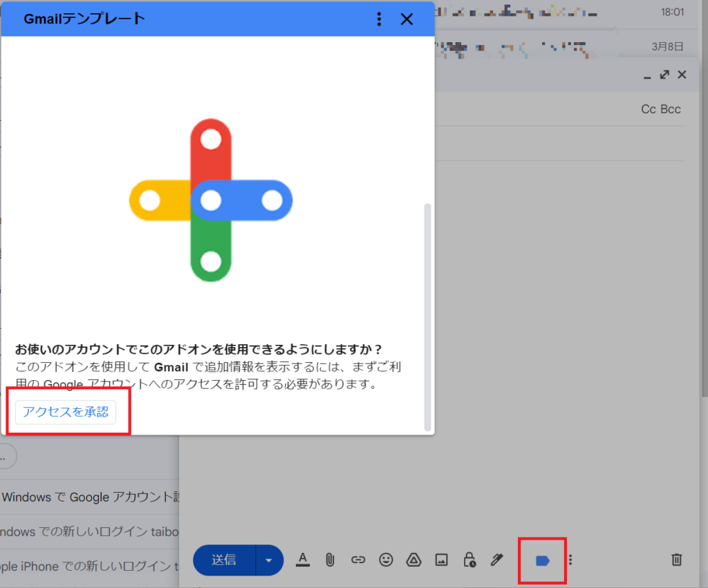Click the add-on panel scrollbar
The width and height of the screenshot is (708, 588).
point(427,317)
